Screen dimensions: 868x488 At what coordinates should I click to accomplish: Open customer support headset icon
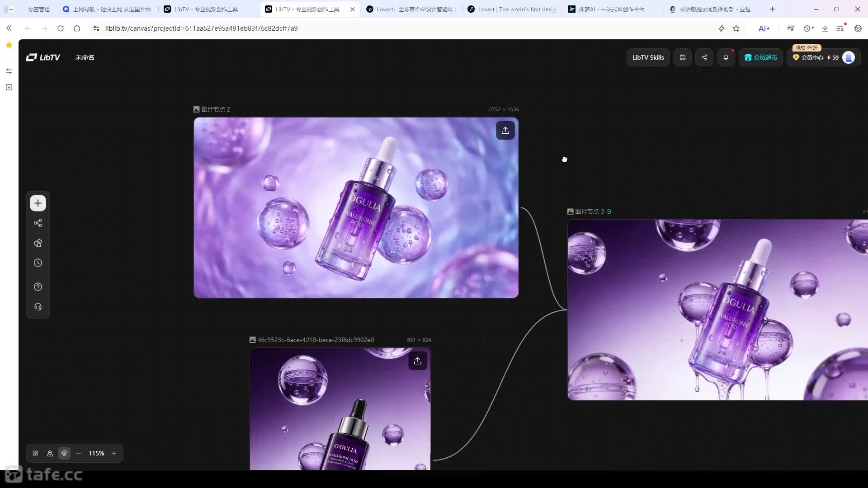coord(38,307)
